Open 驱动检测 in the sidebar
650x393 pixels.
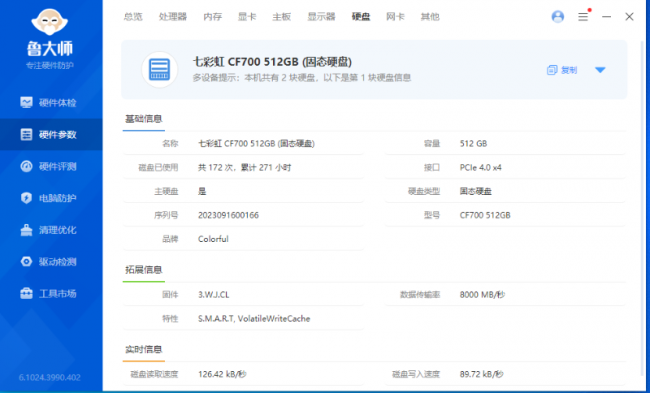coord(51,262)
